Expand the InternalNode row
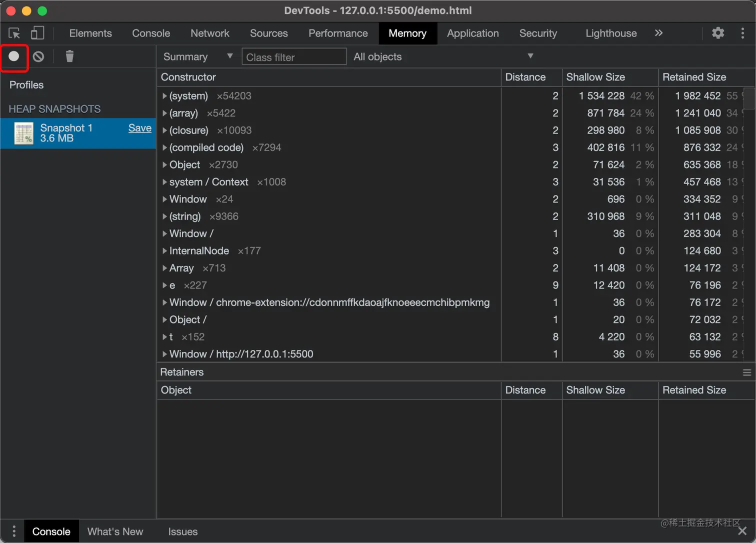This screenshot has height=543, width=756. coord(164,251)
